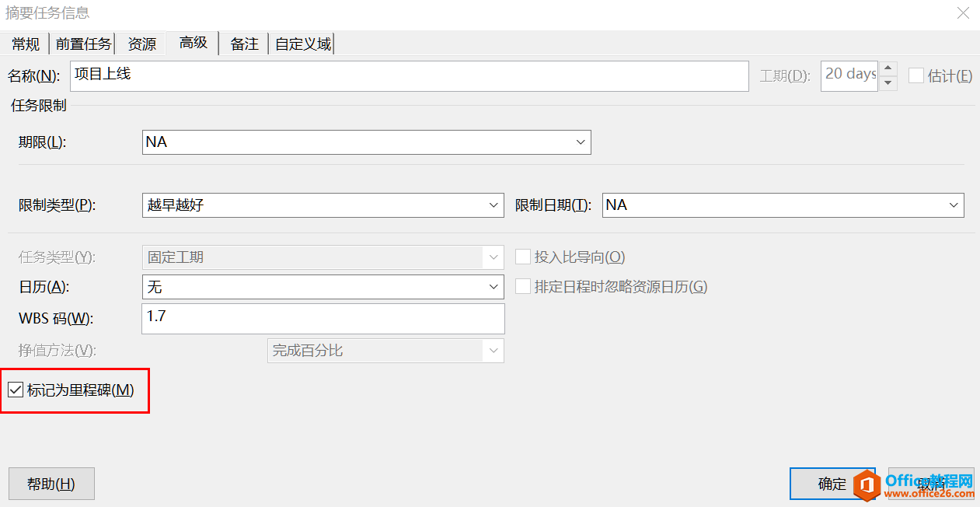Expand the 限制日期 dropdown
The height and width of the screenshot is (507, 980).
coord(954,205)
